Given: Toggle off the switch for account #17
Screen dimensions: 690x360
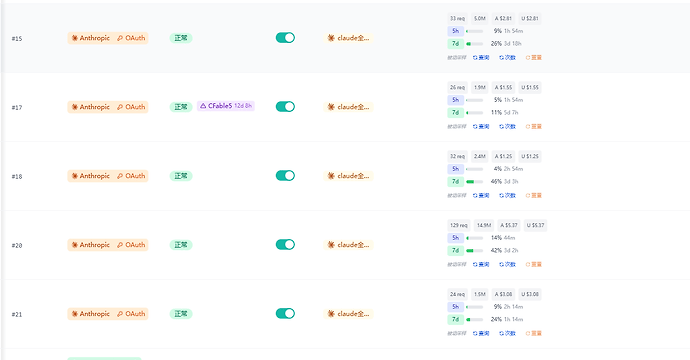Looking at the screenshot, I should (285, 107).
